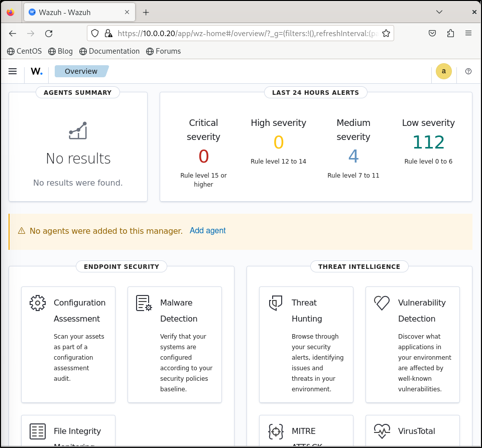Click the THREAT INTELLIGENCE section heading

click(359, 267)
